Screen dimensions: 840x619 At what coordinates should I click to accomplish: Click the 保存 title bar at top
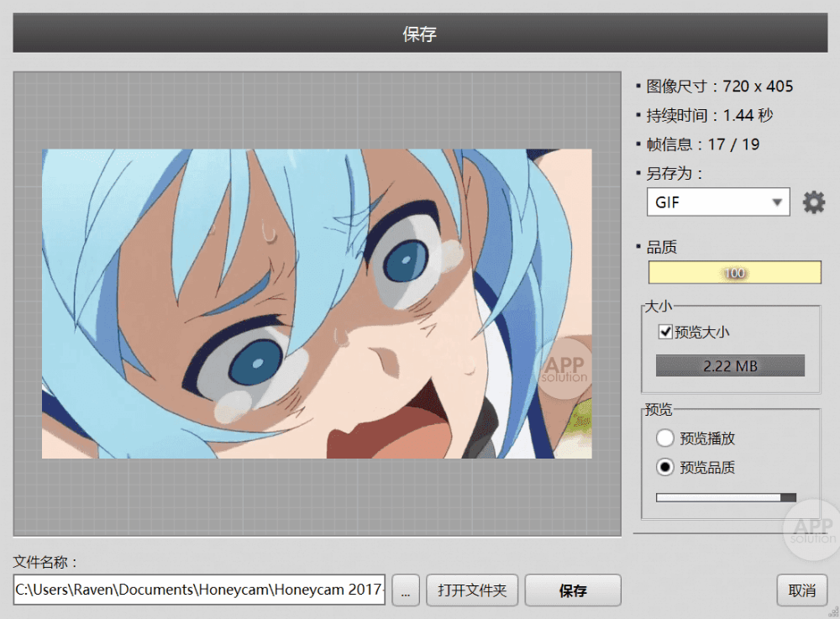click(x=420, y=34)
